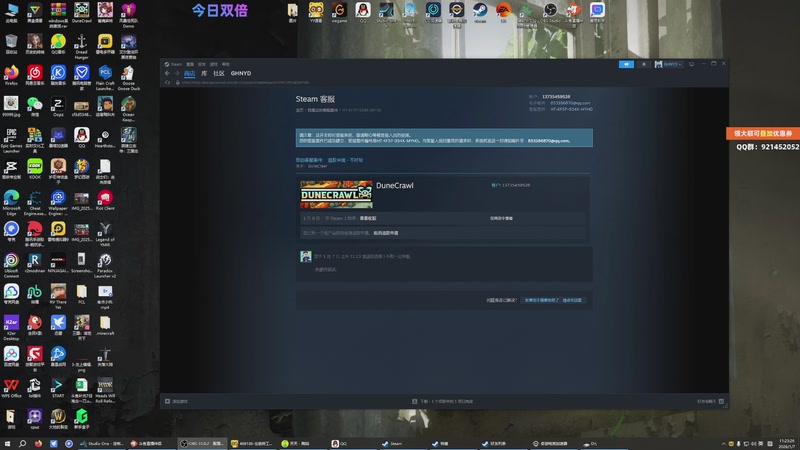Toggle Steam Big Picture mode icon
The width and height of the screenshot is (800, 450).
(x=691, y=64)
